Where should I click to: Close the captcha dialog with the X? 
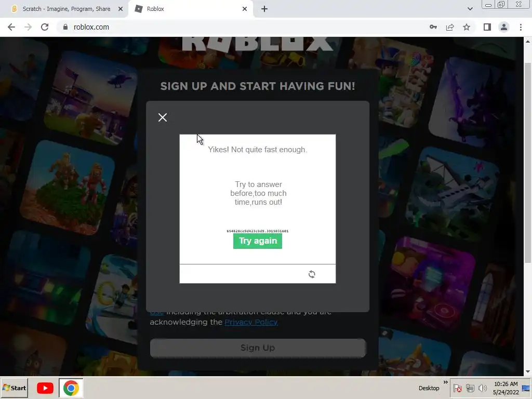coord(163,117)
